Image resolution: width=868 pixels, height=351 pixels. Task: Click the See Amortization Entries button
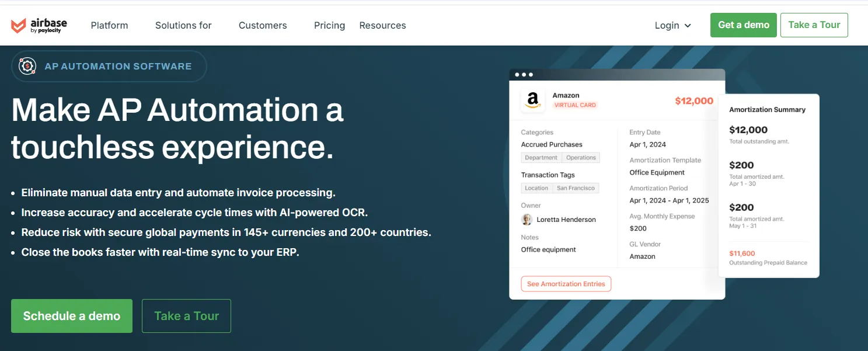click(x=566, y=284)
